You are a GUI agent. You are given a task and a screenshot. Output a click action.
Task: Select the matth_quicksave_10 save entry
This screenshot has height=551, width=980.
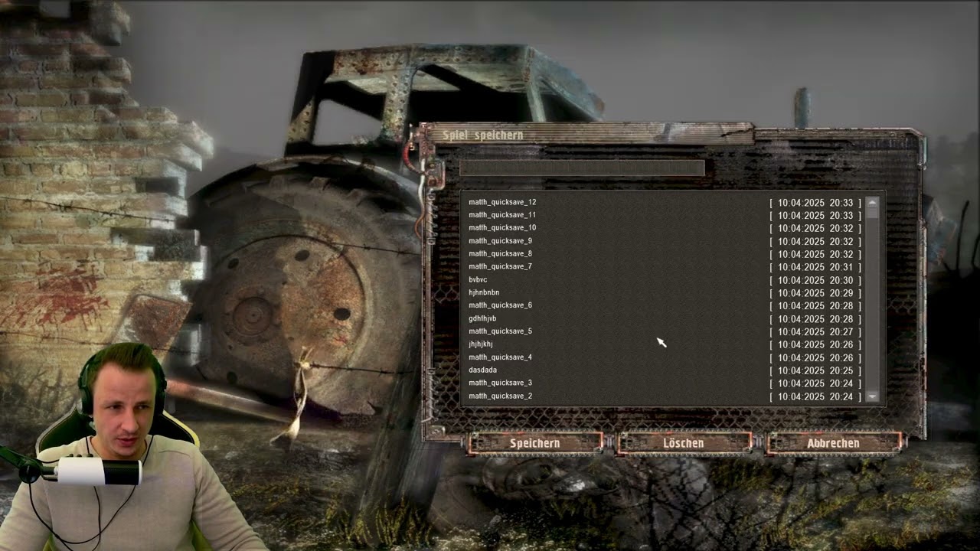(664, 228)
